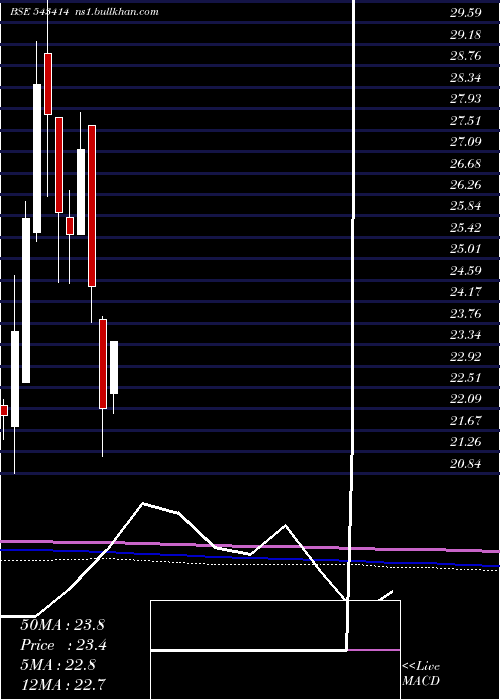The height and width of the screenshot is (700, 500).
Task: Click the topmost red candlestick near 28.76
Action: point(48,84)
